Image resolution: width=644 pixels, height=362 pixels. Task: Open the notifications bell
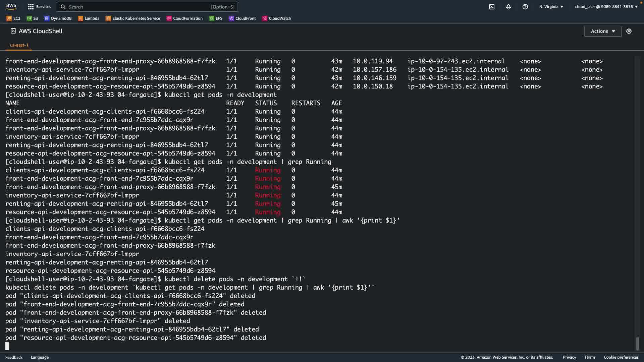(508, 7)
